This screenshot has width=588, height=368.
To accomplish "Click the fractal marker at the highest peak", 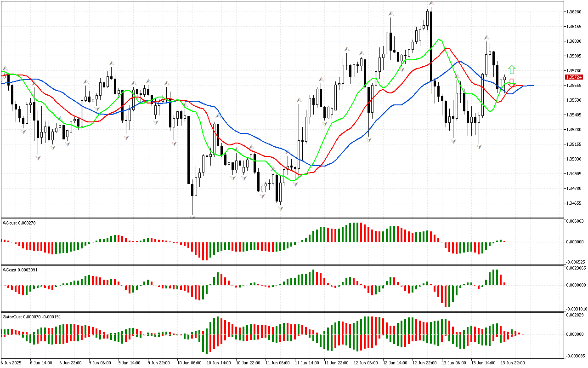I will (x=431, y=4).
